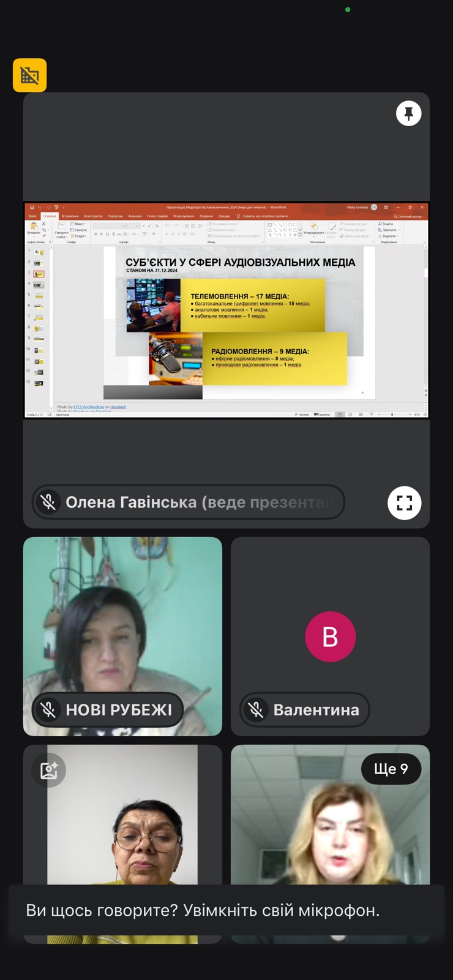Click the PowerPoint zoom slider in status bar
This screenshot has width=453, height=980.
[x=392, y=415]
